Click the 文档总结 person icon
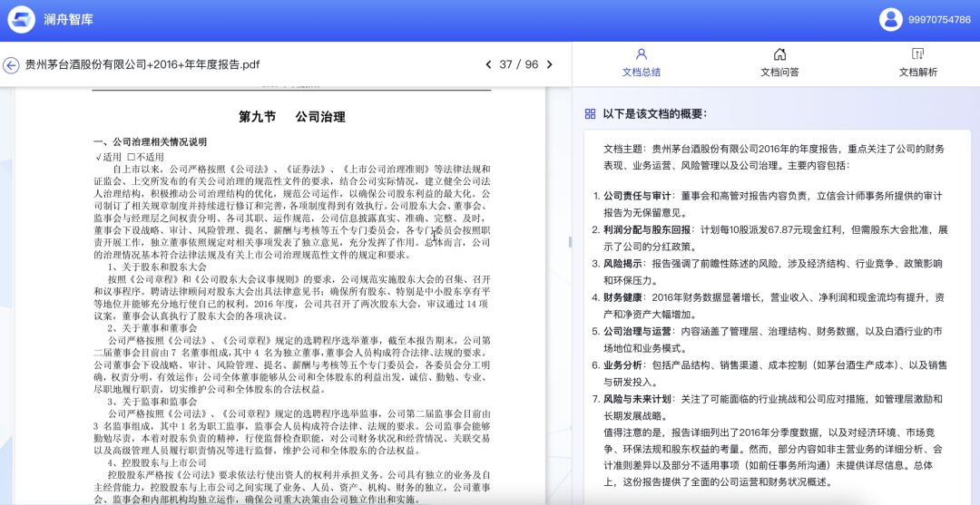The width and height of the screenshot is (980, 505). (642, 54)
